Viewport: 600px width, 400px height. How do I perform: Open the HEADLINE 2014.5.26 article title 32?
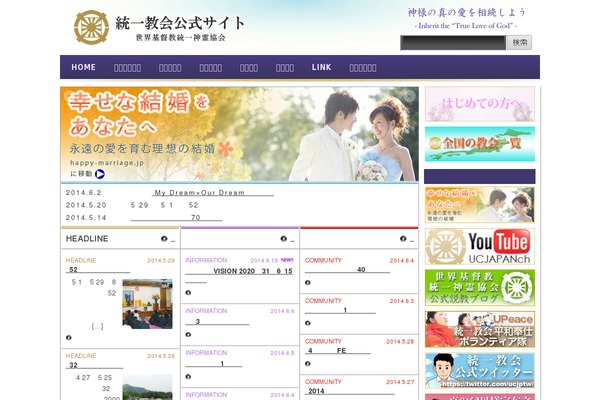pyautogui.click(x=95, y=365)
